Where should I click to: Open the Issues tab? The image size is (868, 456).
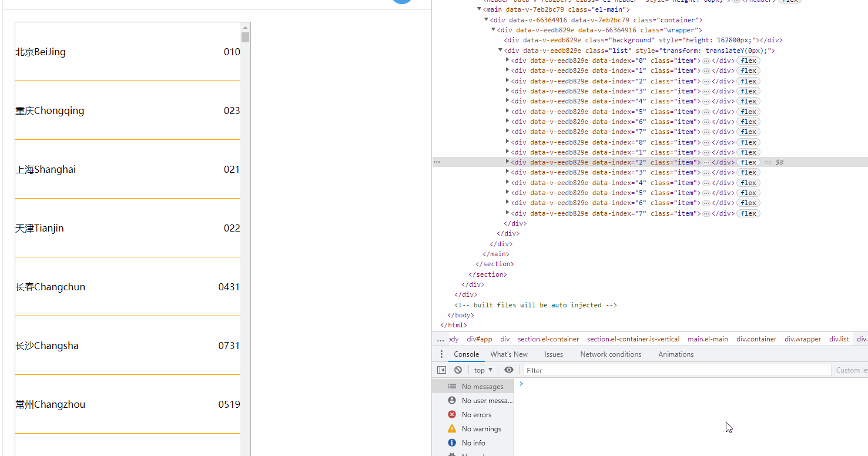(554, 354)
